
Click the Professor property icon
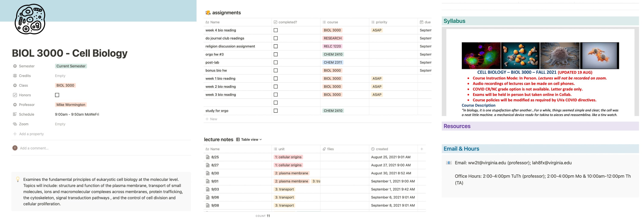pyautogui.click(x=15, y=105)
